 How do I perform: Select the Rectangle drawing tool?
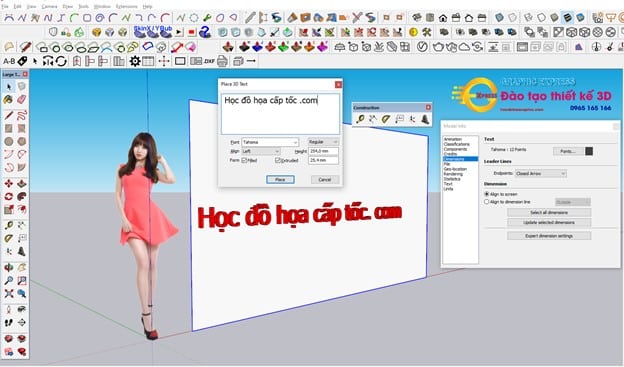coord(9,128)
